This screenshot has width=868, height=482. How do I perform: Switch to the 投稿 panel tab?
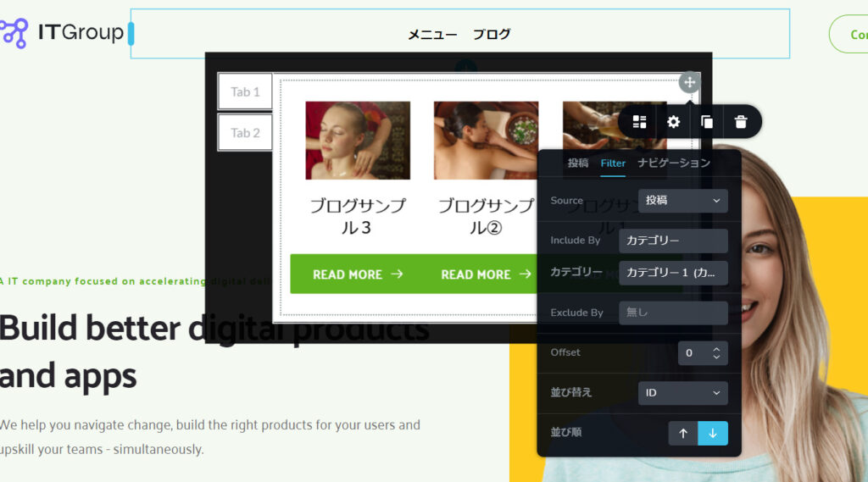[x=578, y=163]
